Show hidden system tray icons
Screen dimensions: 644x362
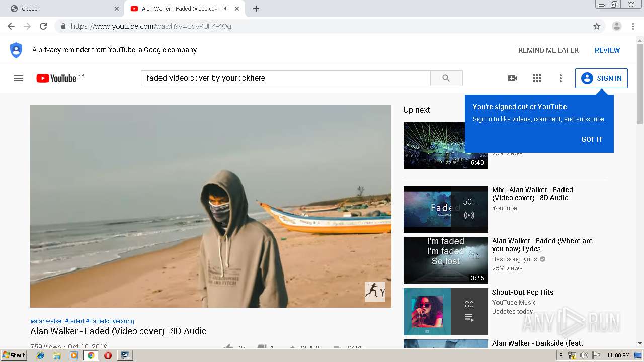pos(561,355)
